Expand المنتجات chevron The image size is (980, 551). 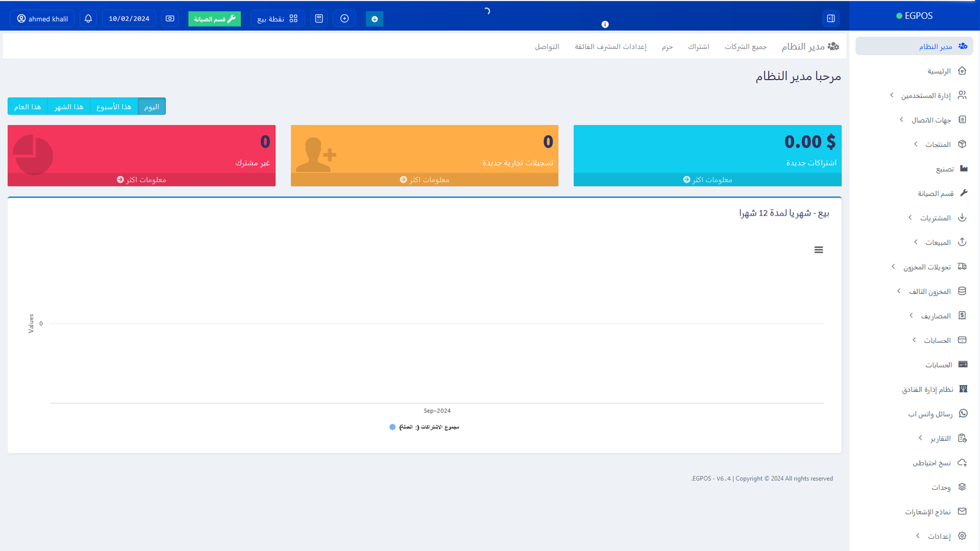(916, 144)
